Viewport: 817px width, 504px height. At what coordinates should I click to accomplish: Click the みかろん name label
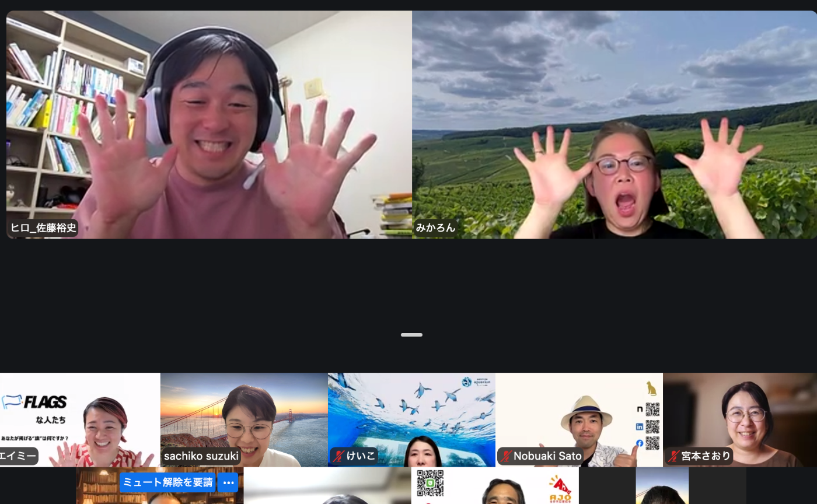pyautogui.click(x=435, y=228)
